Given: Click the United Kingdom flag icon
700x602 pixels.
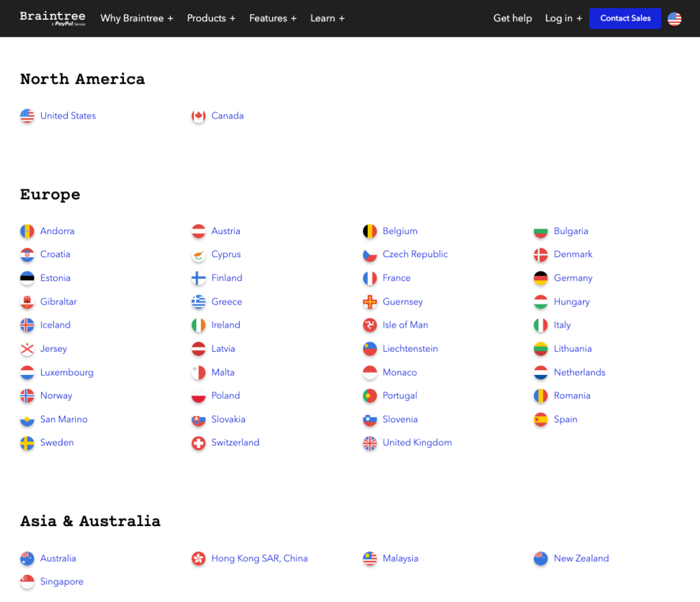Looking at the screenshot, I should (x=370, y=443).
